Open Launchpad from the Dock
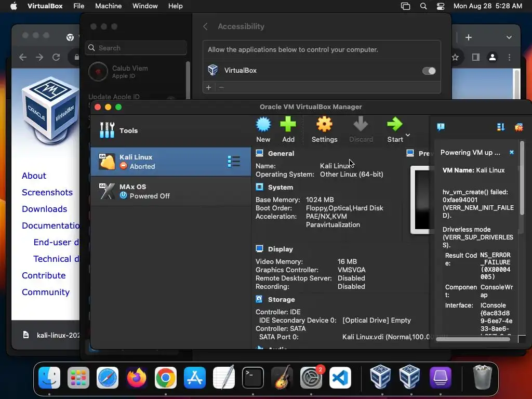532x399 pixels. (x=78, y=378)
